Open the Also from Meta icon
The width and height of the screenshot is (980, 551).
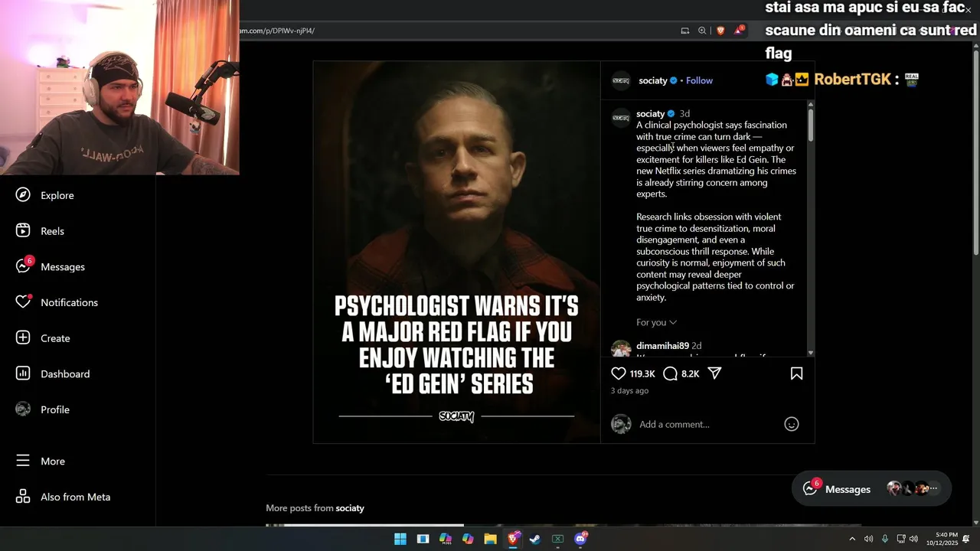23,497
